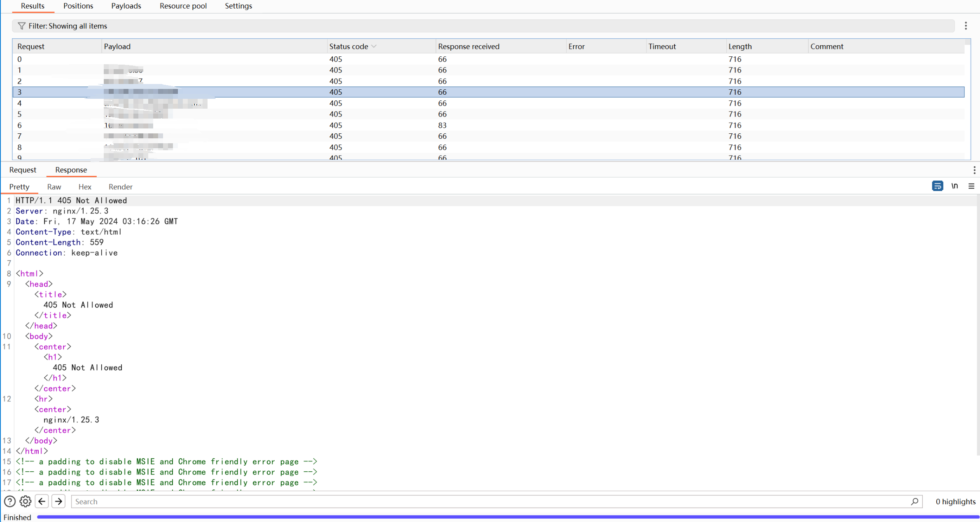Viewport: 980px width, 522px height.
Task: Toggle word wrap in response viewer
Action: [938, 186]
